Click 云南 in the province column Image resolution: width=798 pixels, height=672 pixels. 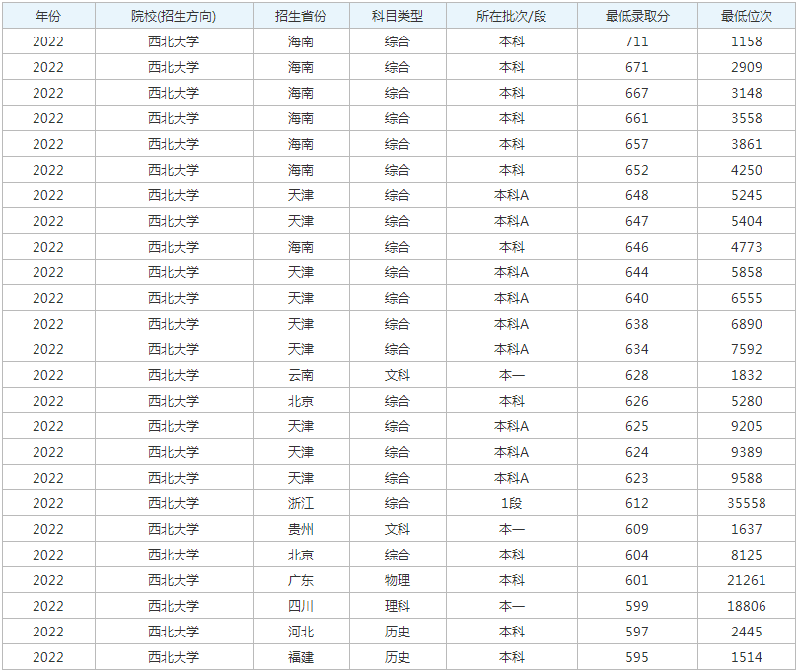click(x=301, y=375)
